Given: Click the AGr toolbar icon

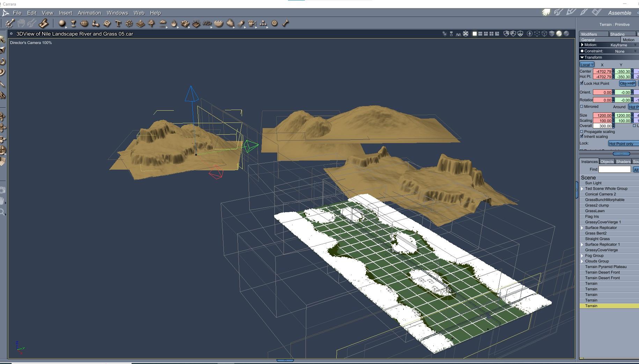Looking at the screenshot, I should click(x=207, y=23).
